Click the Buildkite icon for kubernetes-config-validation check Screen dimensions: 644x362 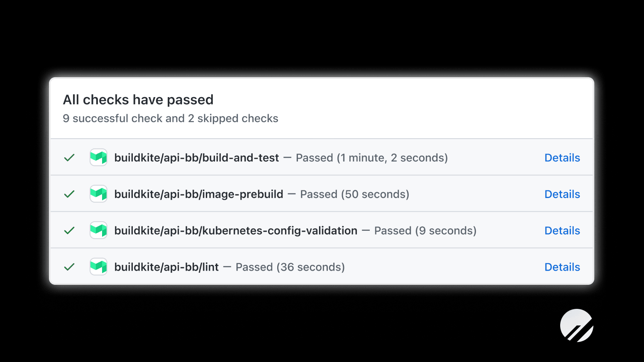(x=98, y=230)
